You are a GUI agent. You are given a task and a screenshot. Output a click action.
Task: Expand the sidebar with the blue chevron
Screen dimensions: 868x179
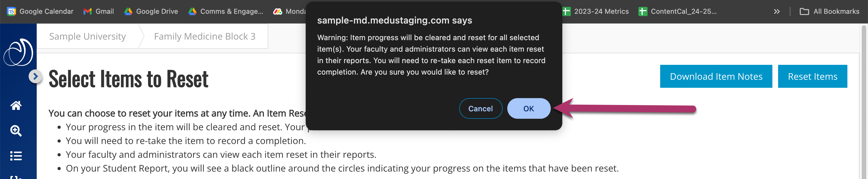click(x=35, y=76)
